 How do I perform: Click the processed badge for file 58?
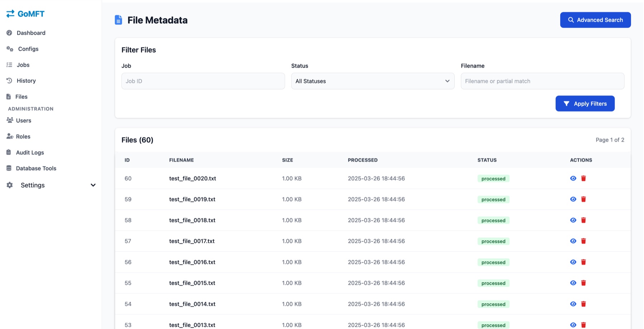click(x=493, y=221)
